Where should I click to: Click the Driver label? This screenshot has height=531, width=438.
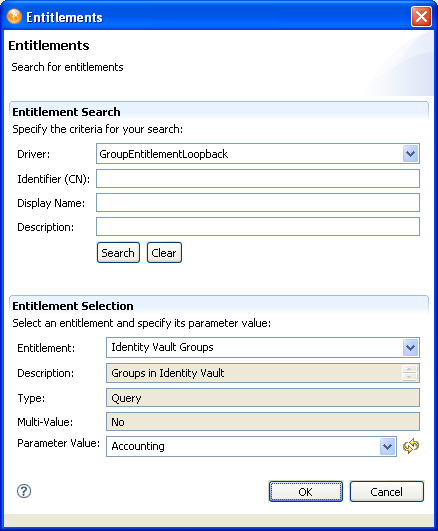tap(34, 154)
